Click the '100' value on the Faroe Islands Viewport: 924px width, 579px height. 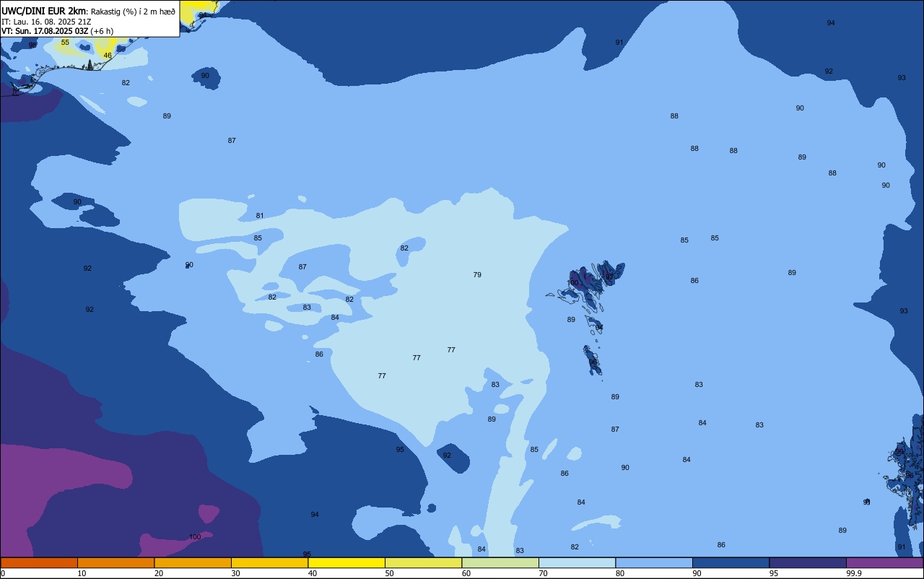(x=573, y=283)
